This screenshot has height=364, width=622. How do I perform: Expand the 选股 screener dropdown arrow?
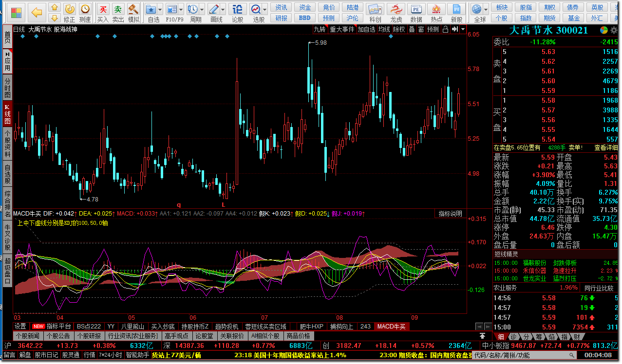pos(265,9)
